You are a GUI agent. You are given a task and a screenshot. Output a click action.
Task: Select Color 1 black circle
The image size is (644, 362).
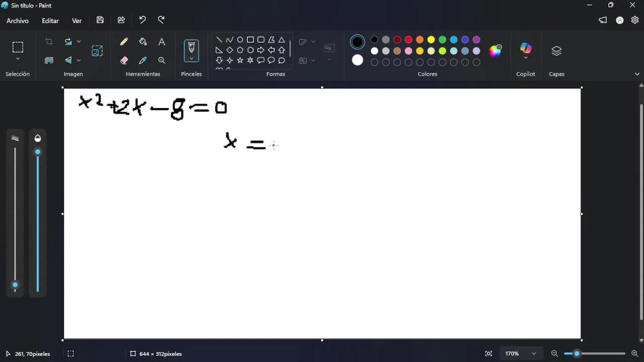click(x=358, y=42)
